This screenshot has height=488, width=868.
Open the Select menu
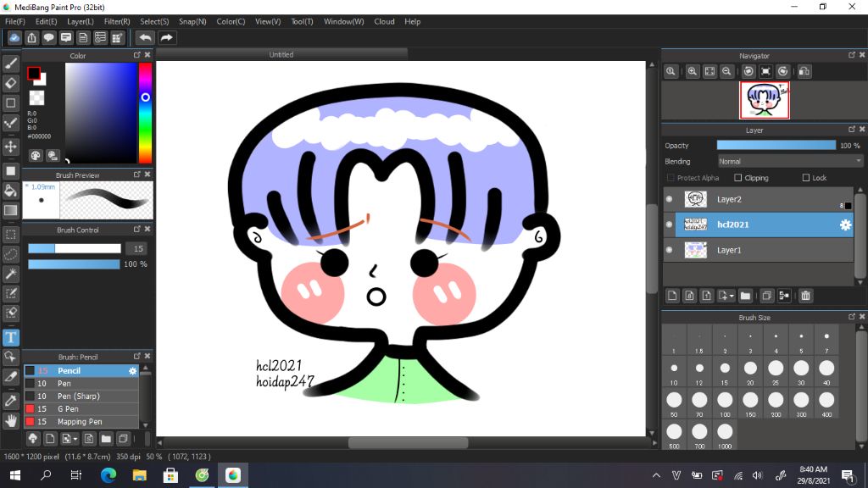click(x=154, y=21)
